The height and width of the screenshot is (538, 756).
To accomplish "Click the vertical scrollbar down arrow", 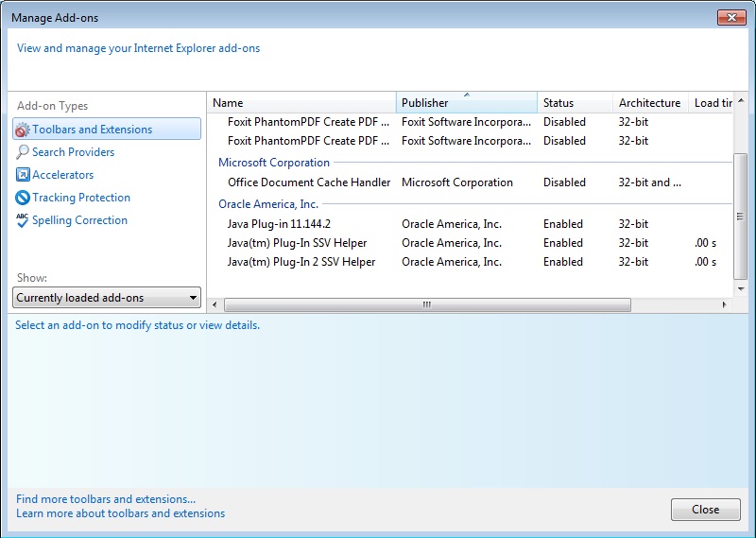I will (x=741, y=289).
